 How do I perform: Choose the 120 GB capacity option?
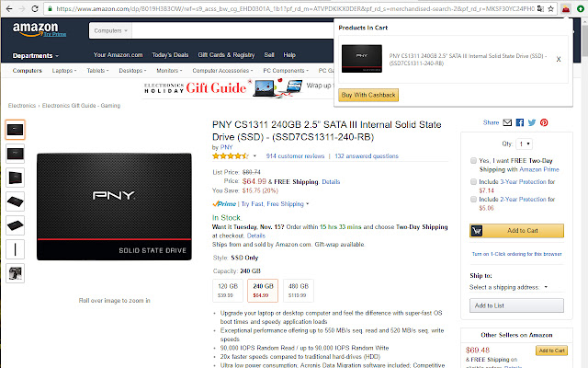click(x=228, y=291)
